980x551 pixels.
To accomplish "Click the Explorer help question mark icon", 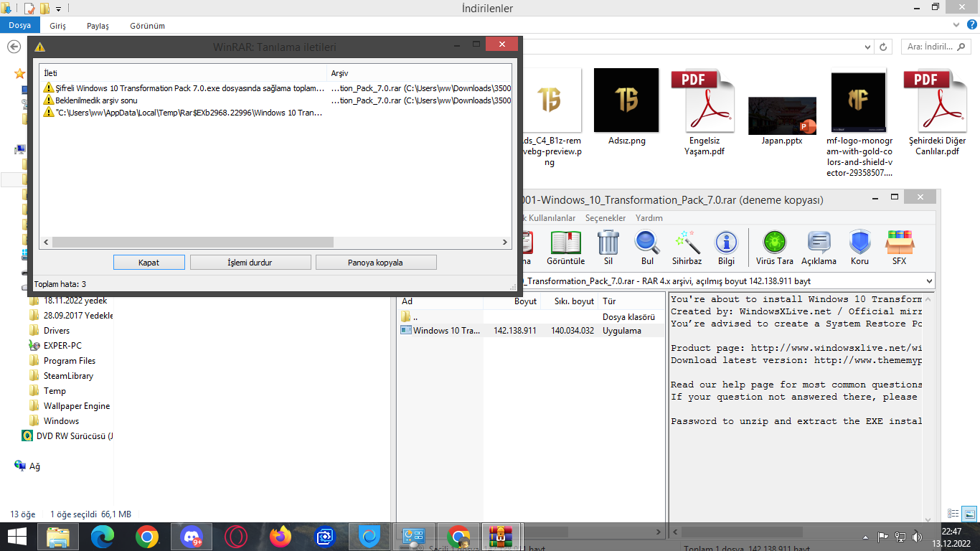I will coord(974,24).
